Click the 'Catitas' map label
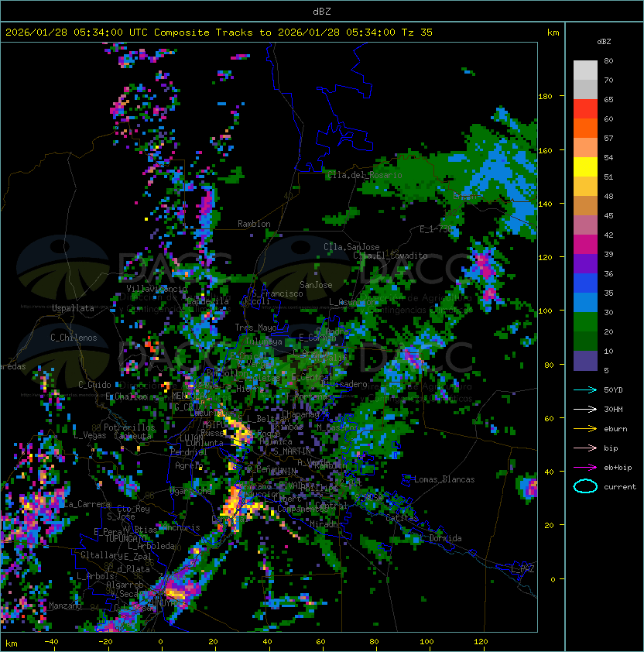This screenshot has height=652, width=644. [x=402, y=518]
